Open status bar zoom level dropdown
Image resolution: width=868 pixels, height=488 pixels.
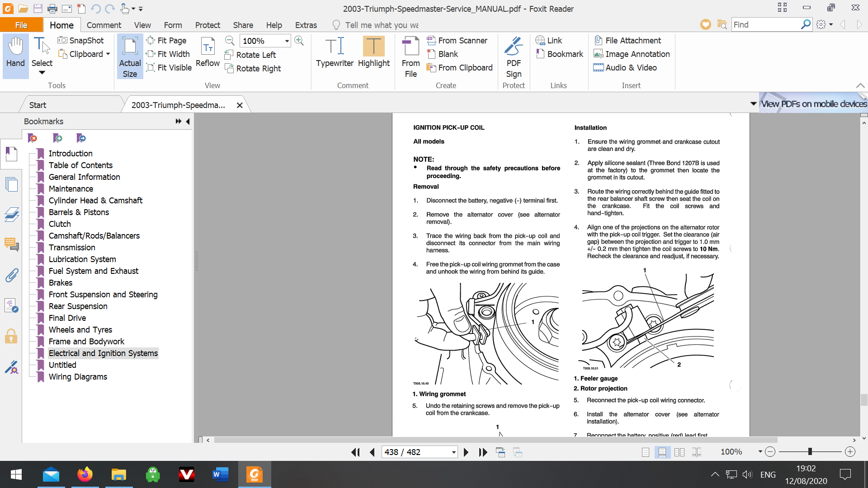click(x=760, y=452)
